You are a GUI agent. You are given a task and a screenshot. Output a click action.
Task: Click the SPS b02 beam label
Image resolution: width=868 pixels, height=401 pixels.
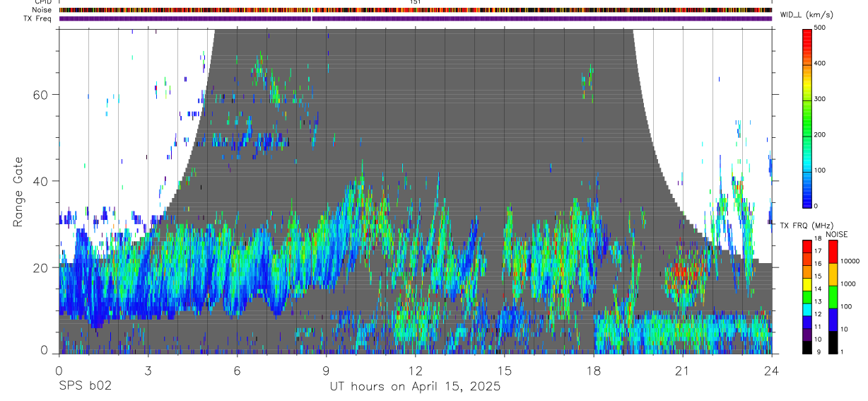click(85, 387)
